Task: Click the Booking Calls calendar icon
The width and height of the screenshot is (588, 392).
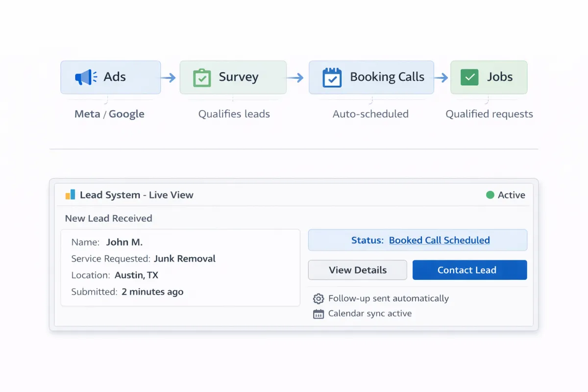Action: [x=332, y=77]
